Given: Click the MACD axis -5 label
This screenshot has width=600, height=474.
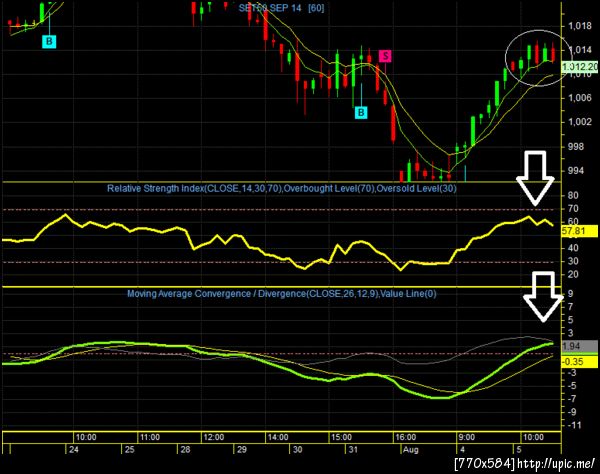Looking at the screenshot, I should click(x=571, y=386).
